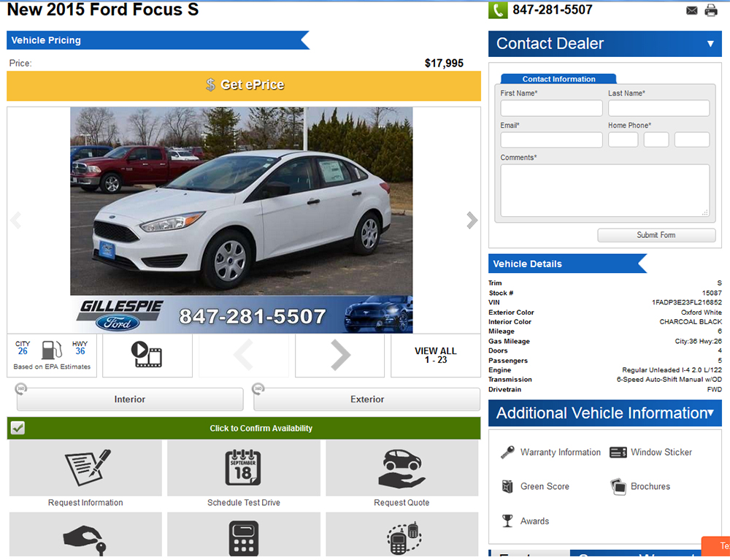The height and width of the screenshot is (560, 730).
Task: Click the Oxford White exterior color value
Action: 701,312
